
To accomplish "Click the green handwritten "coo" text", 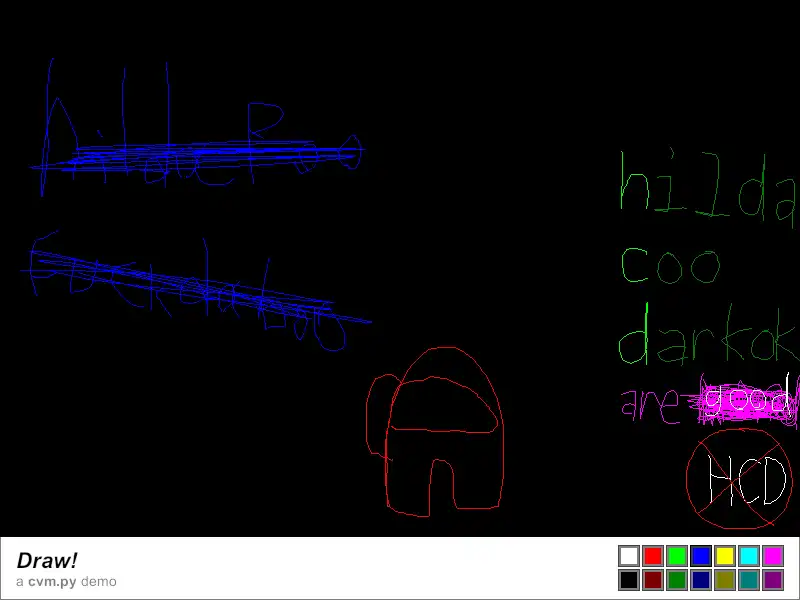I will (670, 265).
